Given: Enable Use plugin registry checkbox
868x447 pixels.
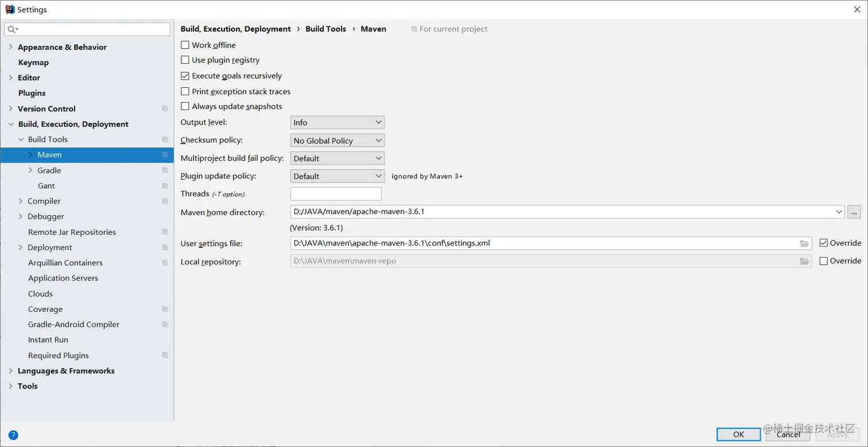Looking at the screenshot, I should coord(185,60).
